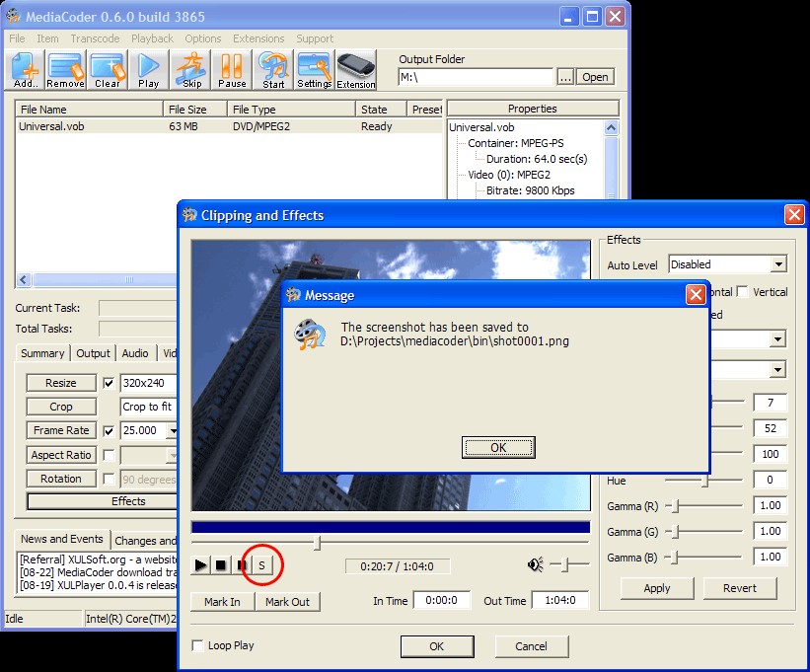Dismiss the screenshot message with OK

[498, 447]
